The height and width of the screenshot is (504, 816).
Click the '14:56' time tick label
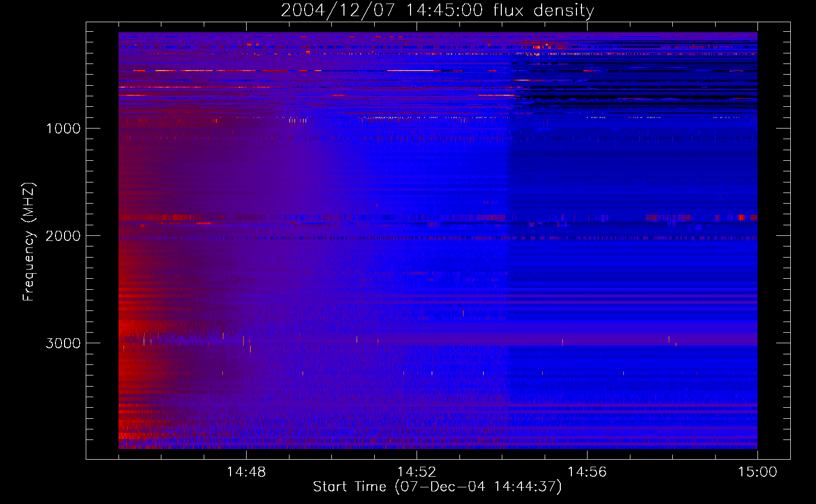click(x=587, y=472)
